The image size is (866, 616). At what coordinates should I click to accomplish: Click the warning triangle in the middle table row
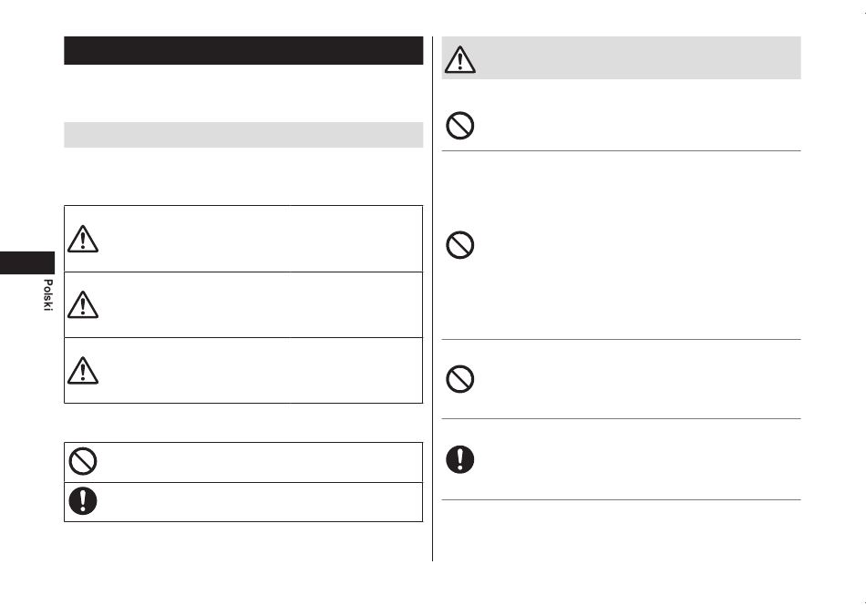point(83,304)
